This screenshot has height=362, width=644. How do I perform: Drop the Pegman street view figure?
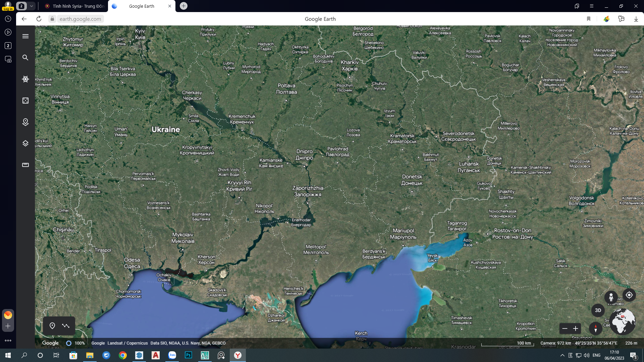[x=611, y=297]
